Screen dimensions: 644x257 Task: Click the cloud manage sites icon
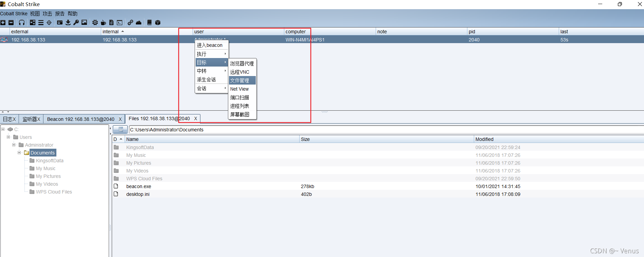[x=139, y=22]
